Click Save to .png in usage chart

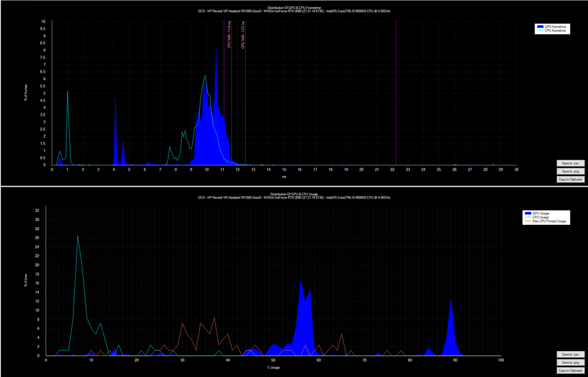pos(570,362)
